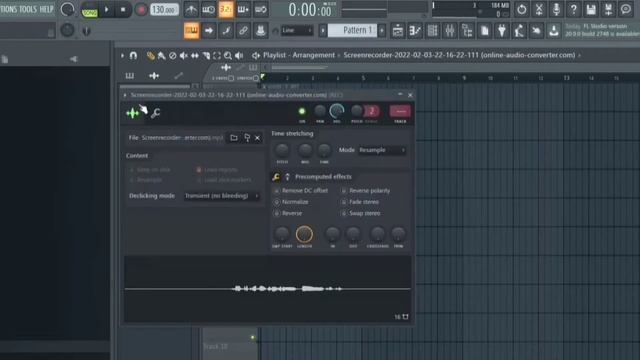
Task: Stop playback with the Stop button
Action: click(x=123, y=9)
